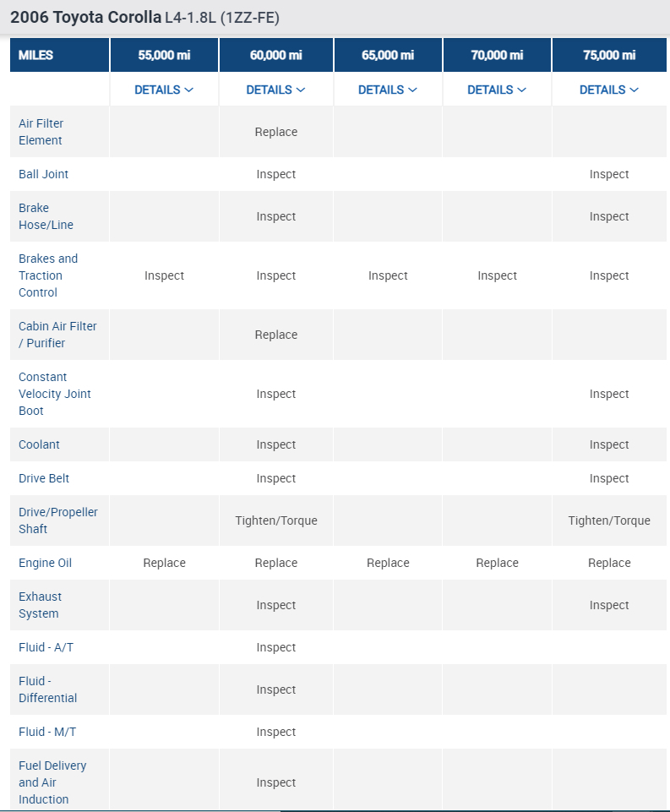Click Constant Velocity Joint Boot link
This screenshot has height=812, width=670.
55,394
